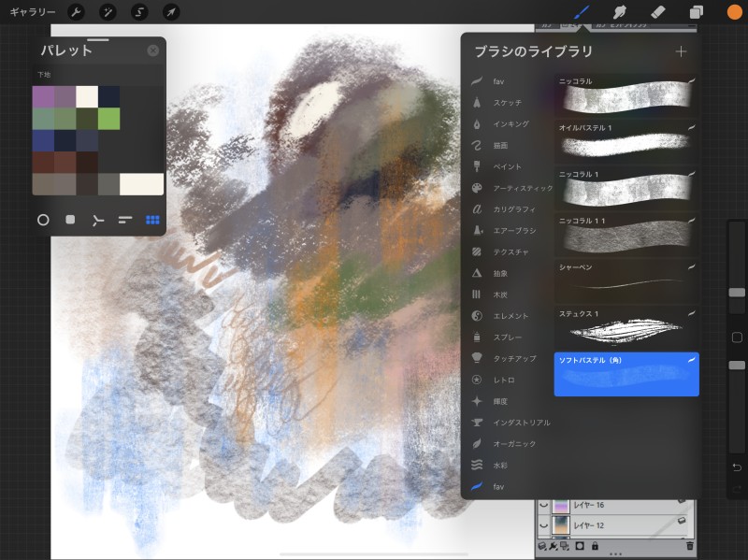This screenshot has height=560, width=748.
Task: Click the lock icon in layers footer
Action: pos(595,546)
